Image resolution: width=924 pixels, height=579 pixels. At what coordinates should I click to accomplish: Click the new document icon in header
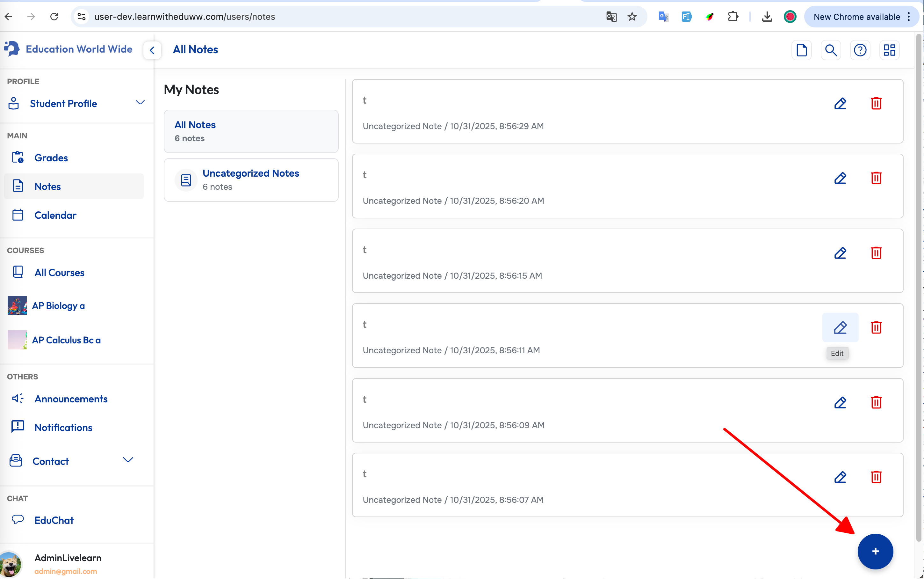point(801,50)
